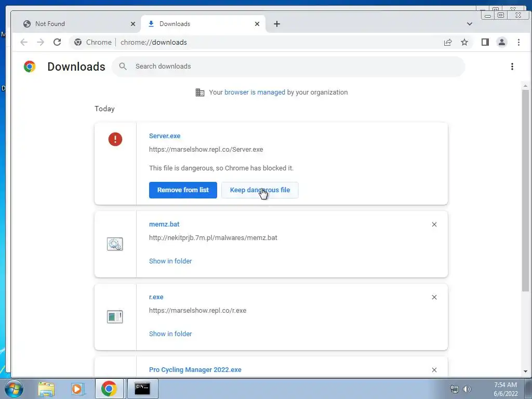Click the page vertical scrollbar thumb

coord(526,191)
